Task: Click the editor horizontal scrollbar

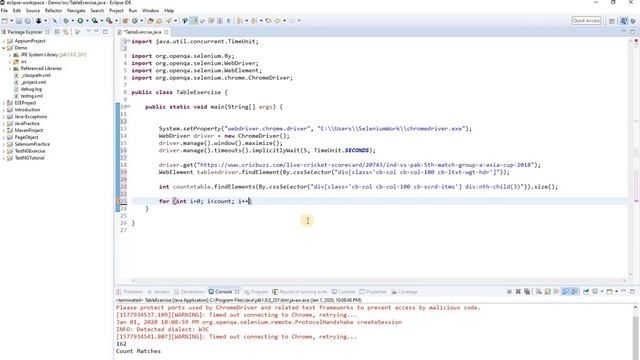Action: (379, 280)
